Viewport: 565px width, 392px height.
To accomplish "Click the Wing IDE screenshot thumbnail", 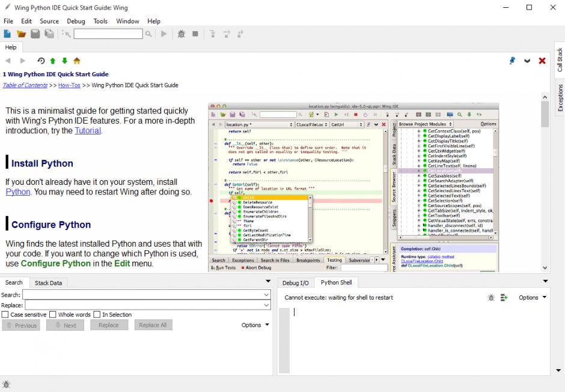I will 353,187.
